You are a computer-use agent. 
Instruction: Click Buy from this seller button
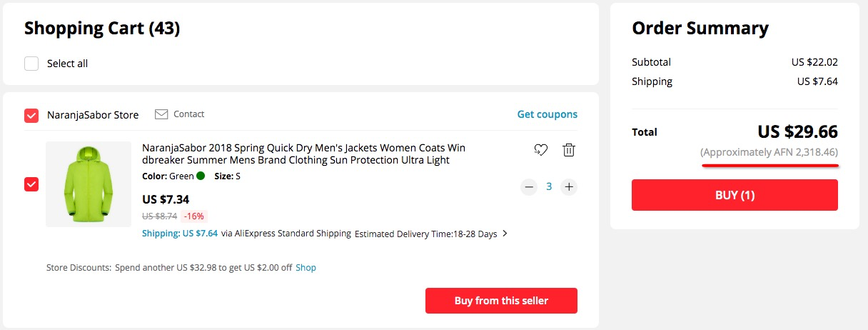[x=501, y=301]
